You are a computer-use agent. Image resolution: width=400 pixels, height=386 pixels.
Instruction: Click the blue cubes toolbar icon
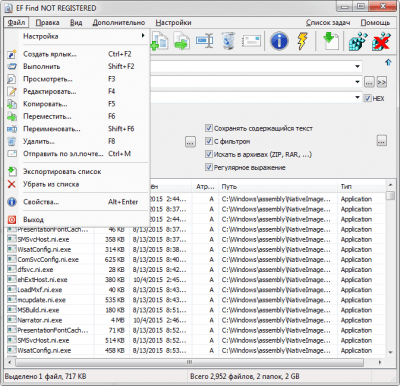(358, 41)
